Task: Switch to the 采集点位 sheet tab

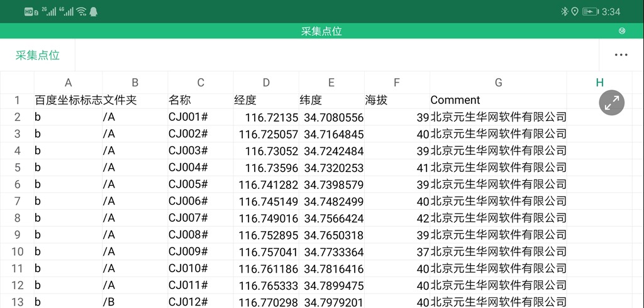Action: click(38, 55)
